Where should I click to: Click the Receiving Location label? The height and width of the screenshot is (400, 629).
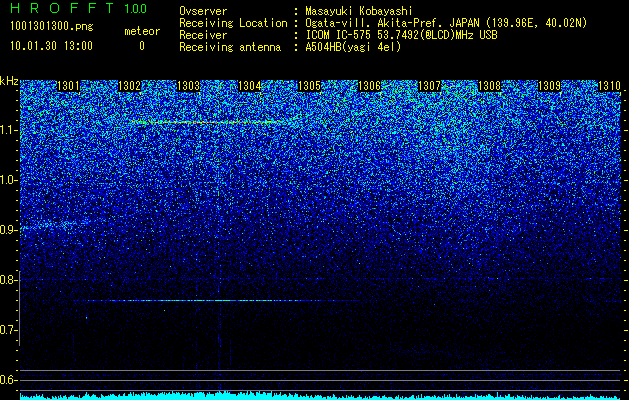tap(233, 23)
